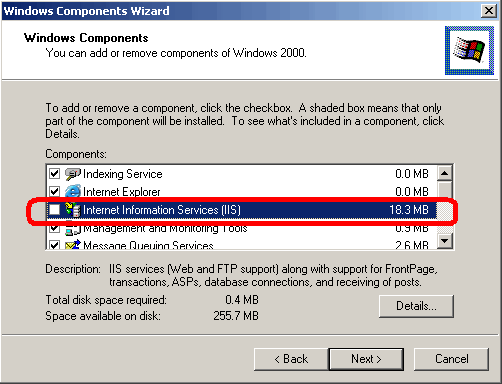Click the Indexing Service magnifier icon
502x384 pixels.
click(73, 174)
